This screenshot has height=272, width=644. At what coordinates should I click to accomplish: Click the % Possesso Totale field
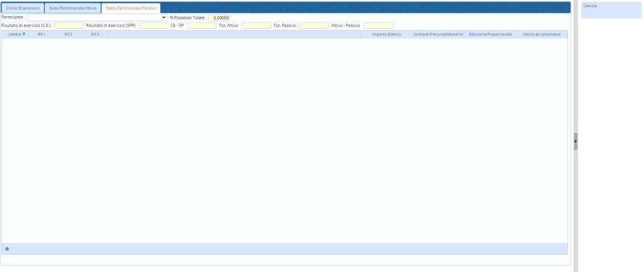tap(218, 17)
